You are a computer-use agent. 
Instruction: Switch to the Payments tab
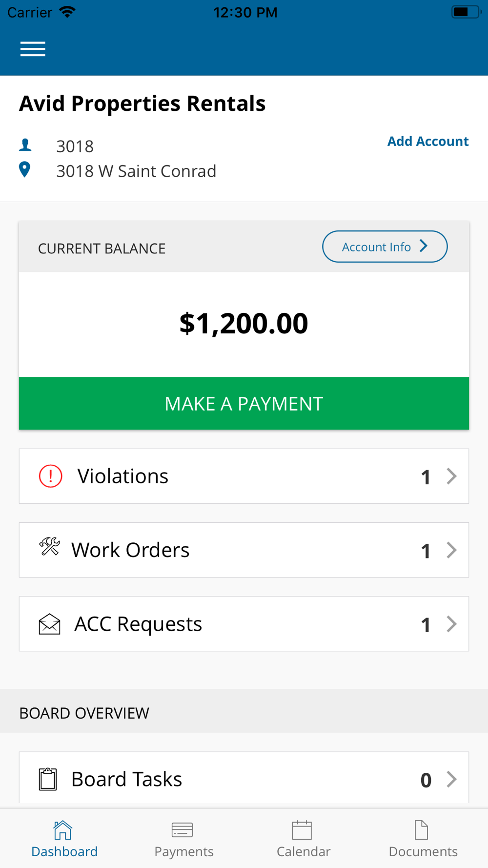183,839
